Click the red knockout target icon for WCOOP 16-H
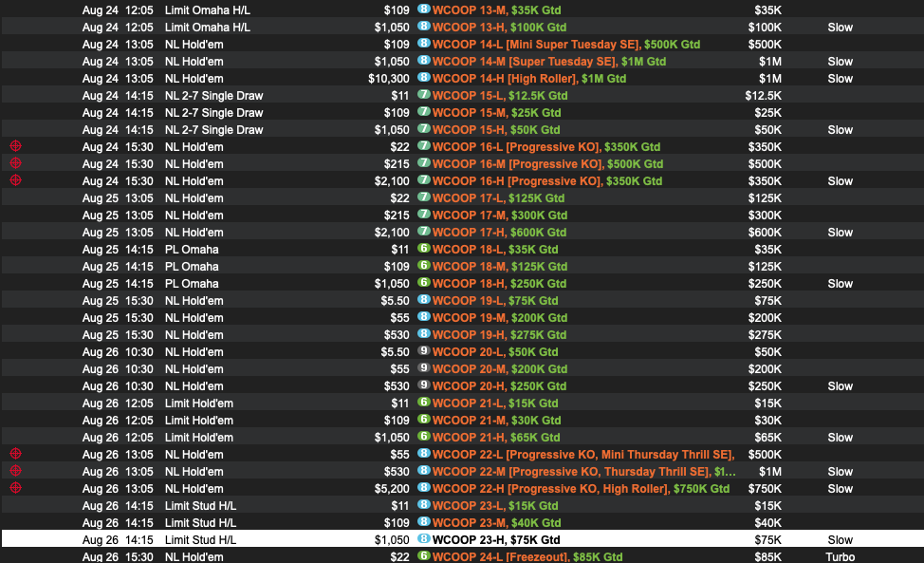The height and width of the screenshot is (563, 924). [x=16, y=179]
